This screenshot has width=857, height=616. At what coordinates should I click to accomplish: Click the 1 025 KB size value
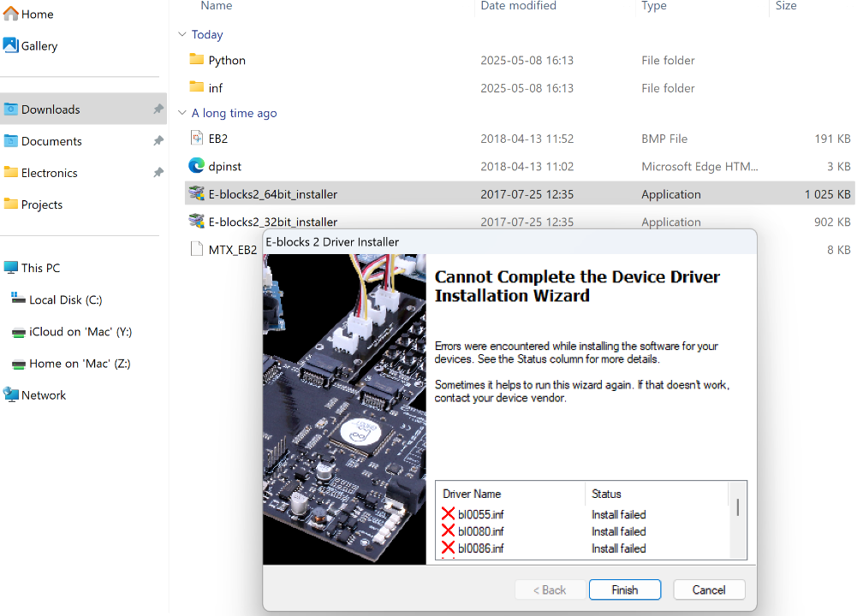pos(828,194)
